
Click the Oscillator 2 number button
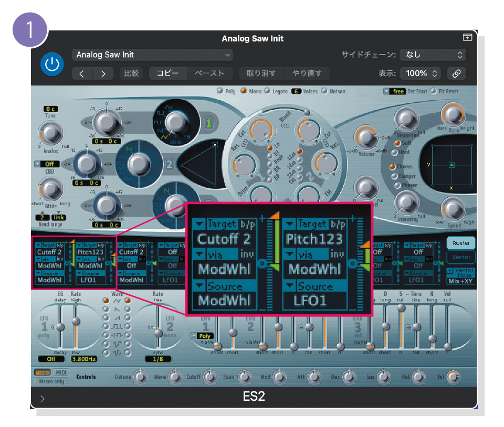click(170, 165)
